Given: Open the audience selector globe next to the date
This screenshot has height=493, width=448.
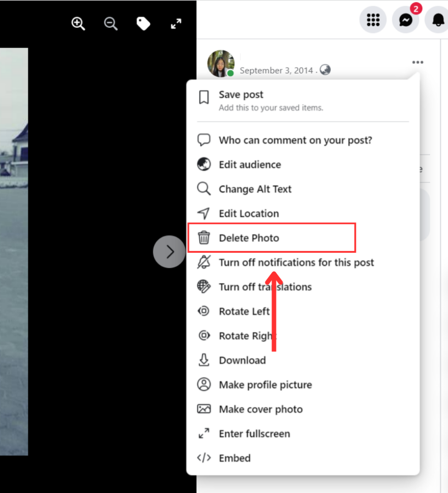Looking at the screenshot, I should 325,69.
